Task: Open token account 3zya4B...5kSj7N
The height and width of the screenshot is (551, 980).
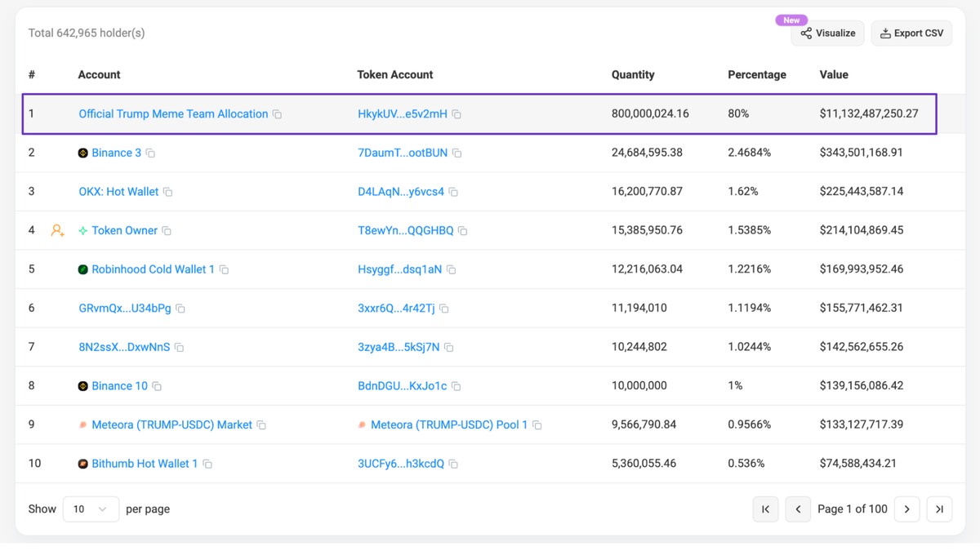Action: 399,347
